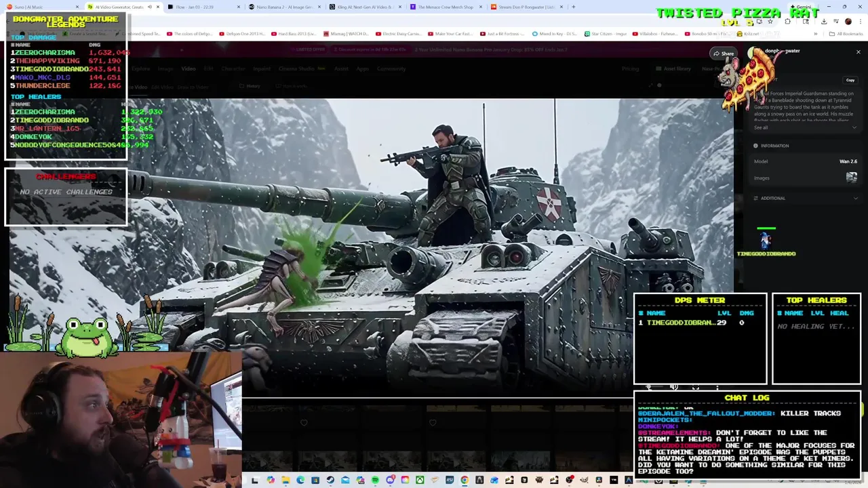Image resolution: width=868 pixels, height=488 pixels.
Task: Expand the prompt using the chevron arrow
Action: tap(854, 127)
